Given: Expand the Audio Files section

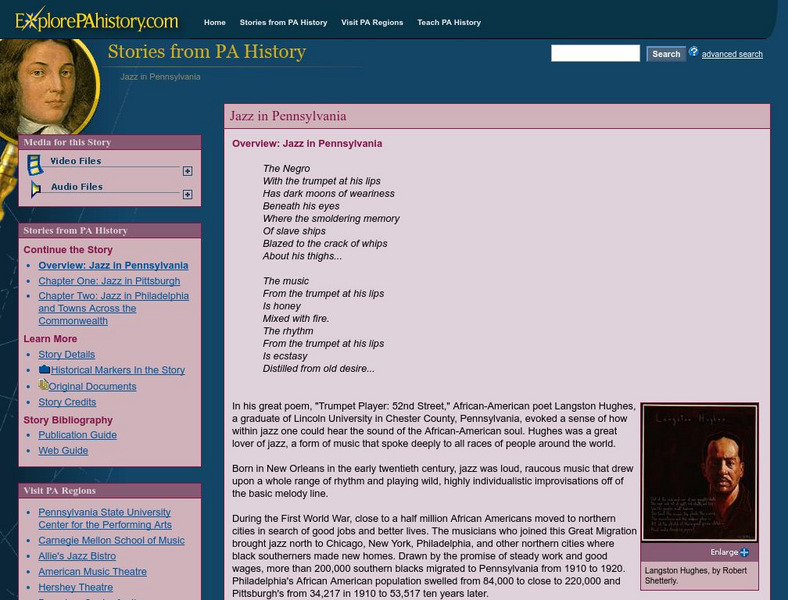Looking at the screenshot, I should (187, 194).
